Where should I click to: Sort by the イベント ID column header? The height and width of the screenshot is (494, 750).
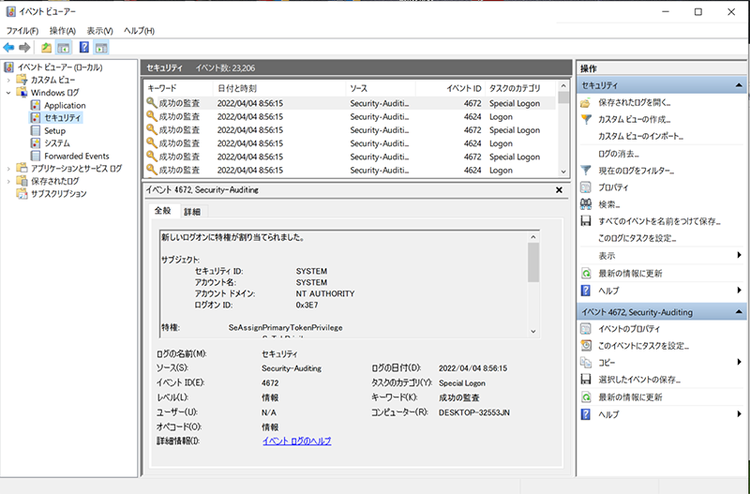click(450, 88)
